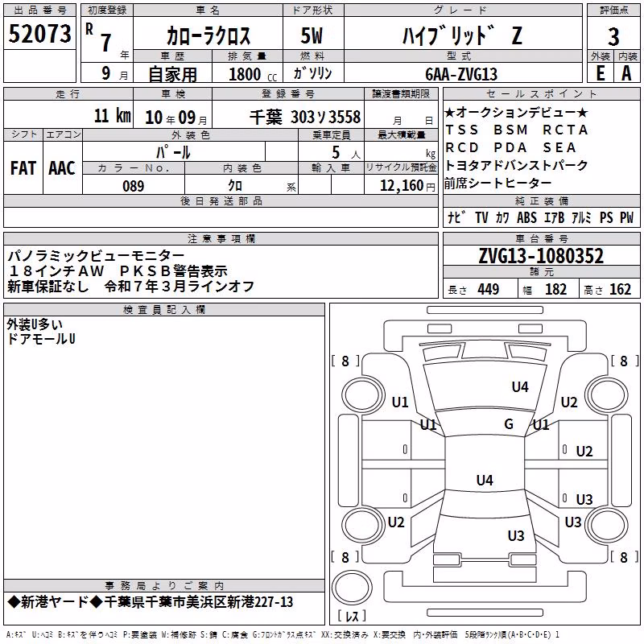Select the パノラミックビューモニター note
Screen dimensions: 644x644
coord(96,256)
